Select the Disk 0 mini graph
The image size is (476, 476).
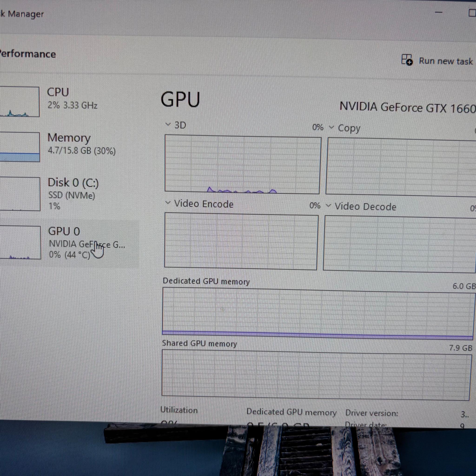pos(20,194)
